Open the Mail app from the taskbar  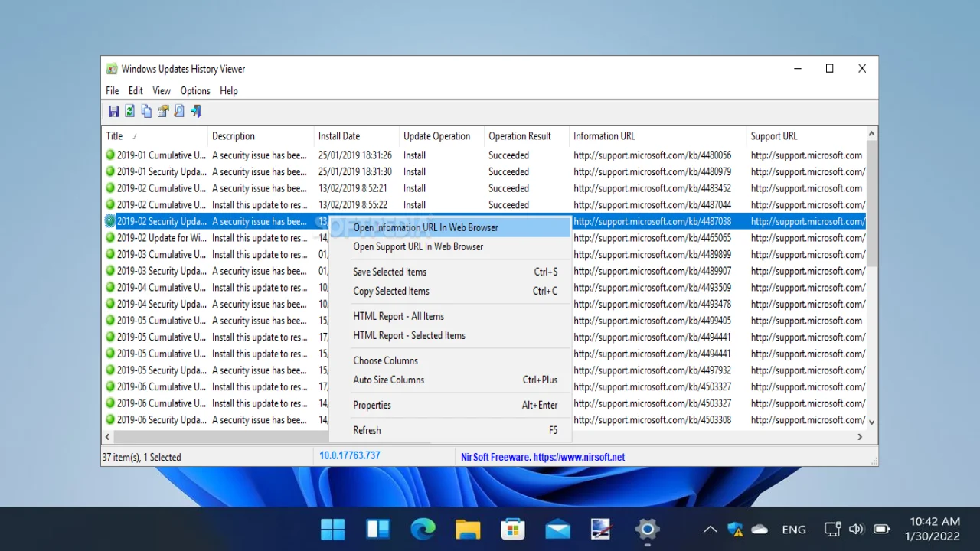(x=557, y=529)
